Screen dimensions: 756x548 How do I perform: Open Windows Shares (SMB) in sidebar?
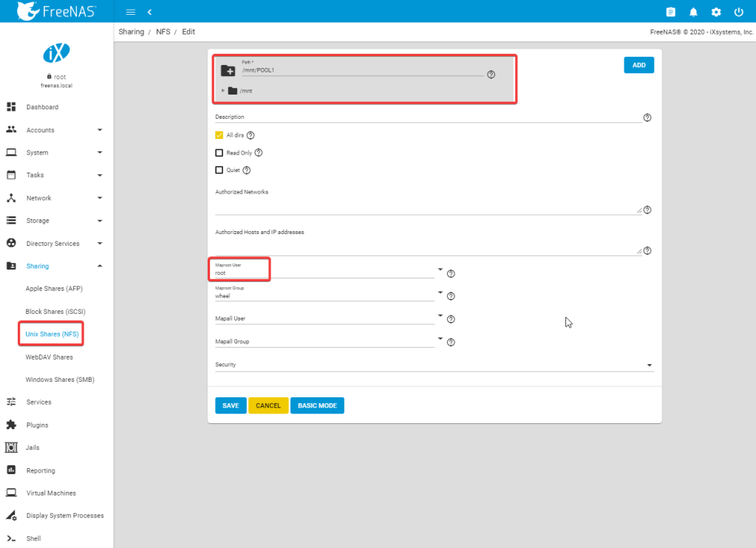60,380
